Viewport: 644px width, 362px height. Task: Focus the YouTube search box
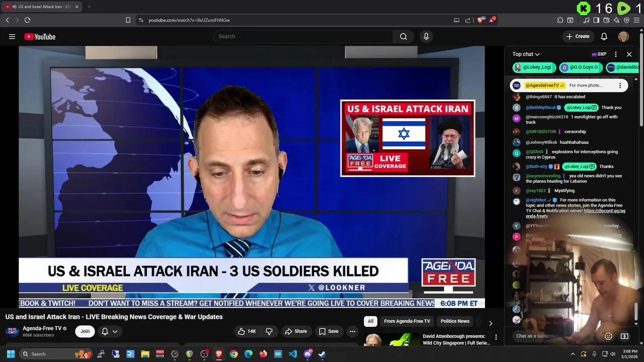click(x=303, y=36)
